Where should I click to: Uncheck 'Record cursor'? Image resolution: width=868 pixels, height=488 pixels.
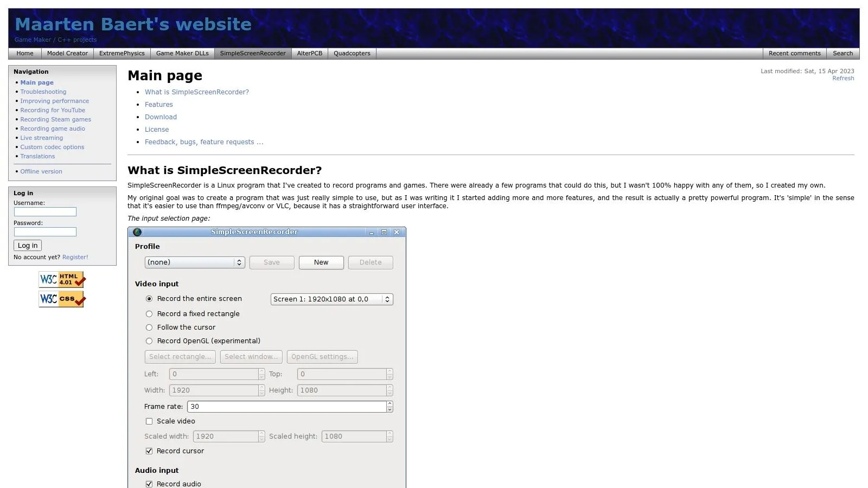click(x=149, y=451)
